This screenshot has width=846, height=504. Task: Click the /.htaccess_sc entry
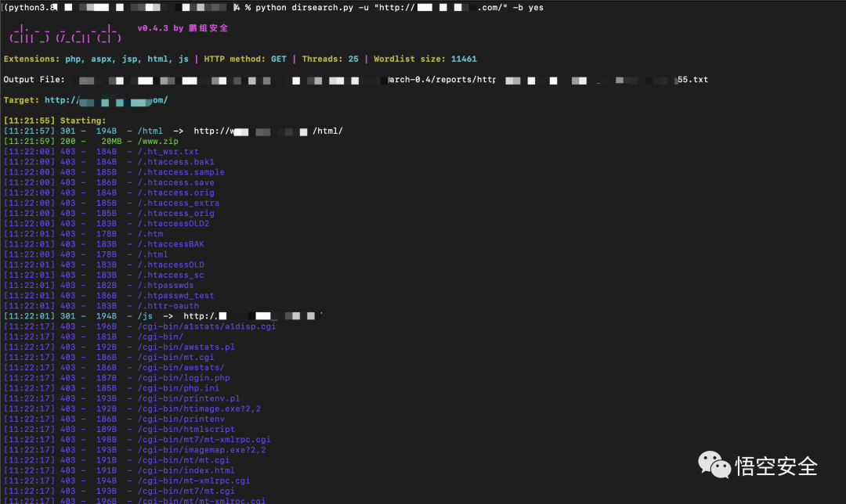(171, 275)
